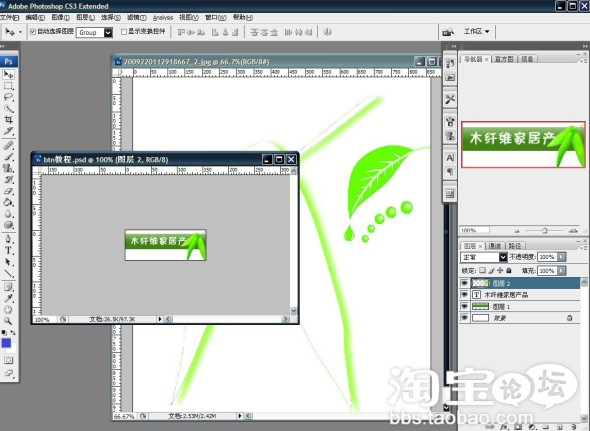This screenshot has width=590, height=431.
Task: Select the Crop tool
Action: click(x=8, y=120)
